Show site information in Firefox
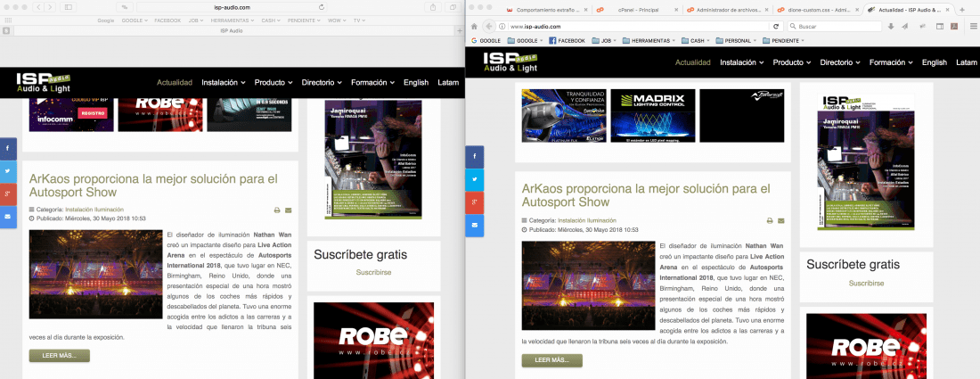The image size is (980, 379). [502, 27]
